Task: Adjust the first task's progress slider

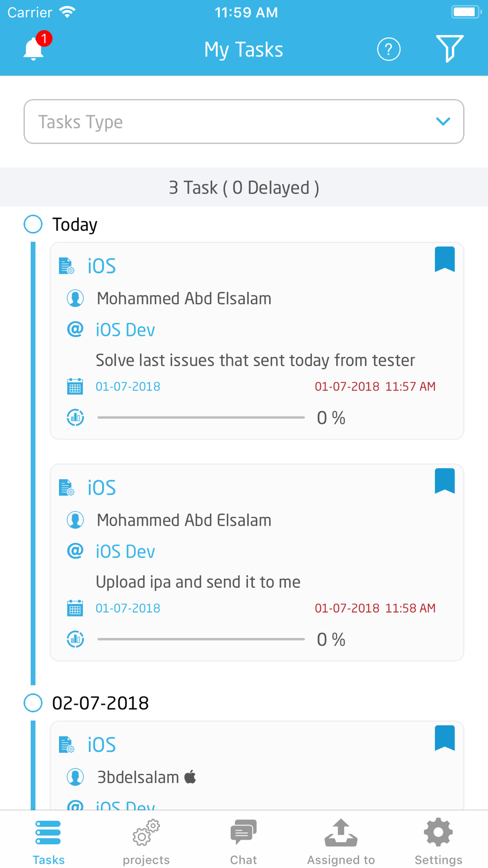Action: click(201, 417)
